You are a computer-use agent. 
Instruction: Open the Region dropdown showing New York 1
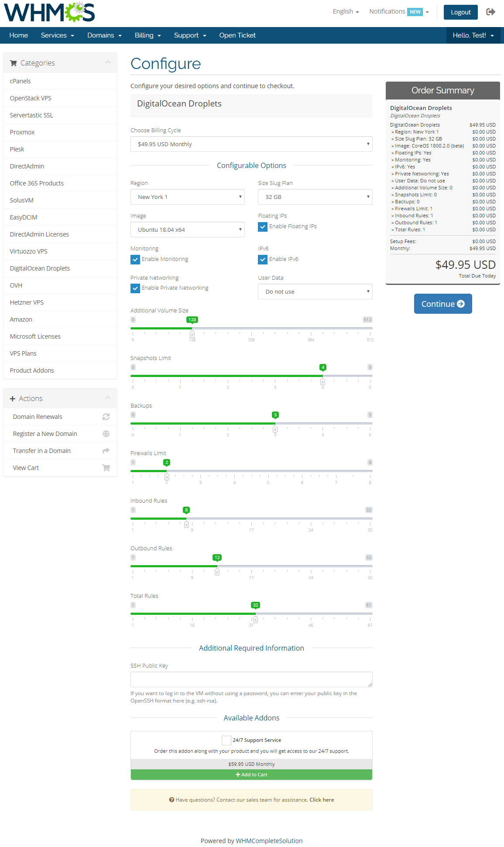pyautogui.click(x=188, y=197)
